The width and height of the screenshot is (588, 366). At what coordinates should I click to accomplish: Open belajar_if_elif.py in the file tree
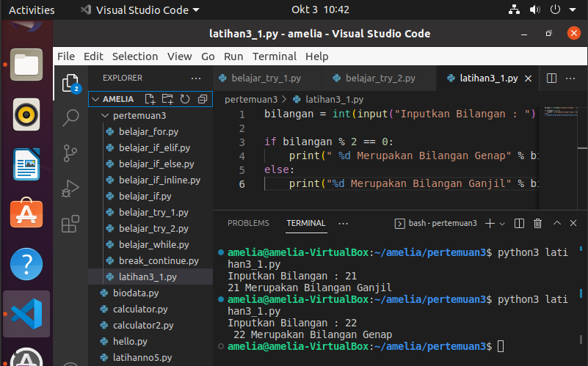click(x=150, y=147)
